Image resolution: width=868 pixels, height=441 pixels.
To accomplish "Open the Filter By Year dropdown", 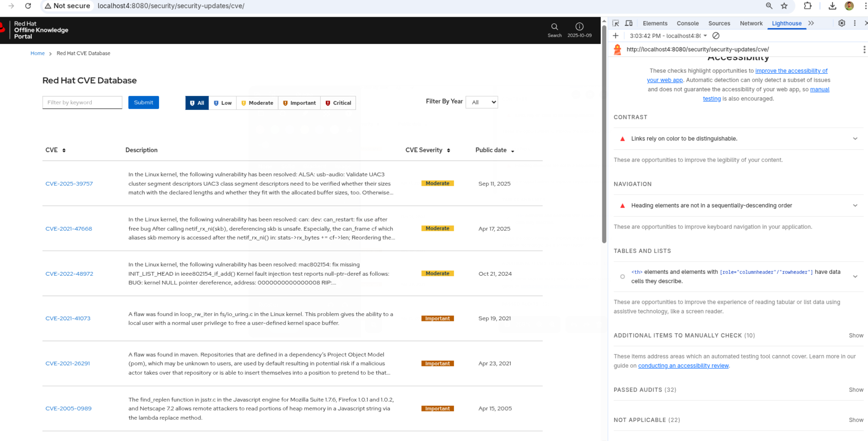I will pos(482,102).
